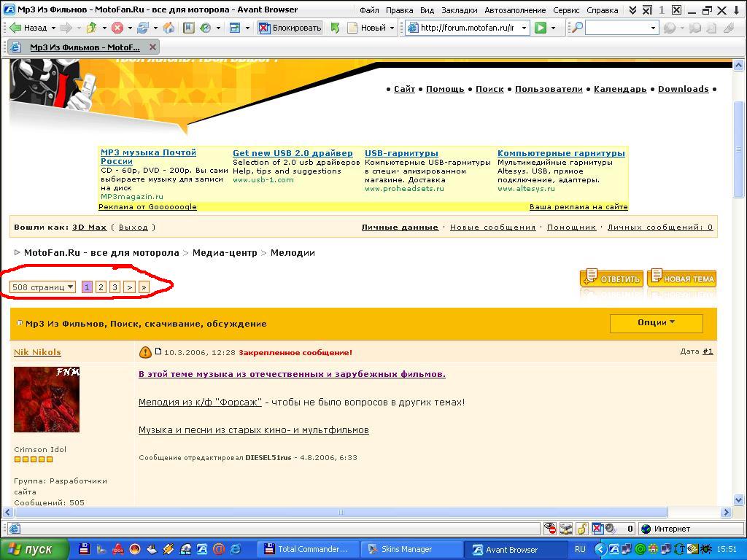
Task: Switch to Total Commander taskbar button
Action: point(307,549)
